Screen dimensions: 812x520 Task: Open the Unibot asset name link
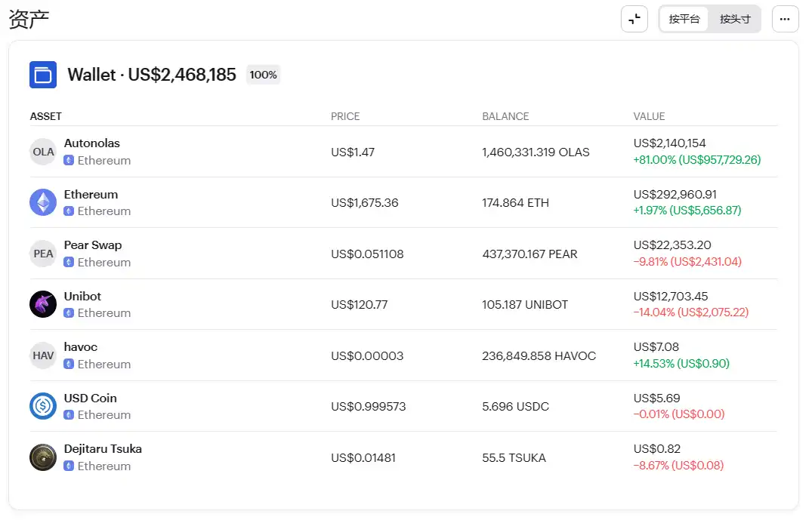(82, 297)
